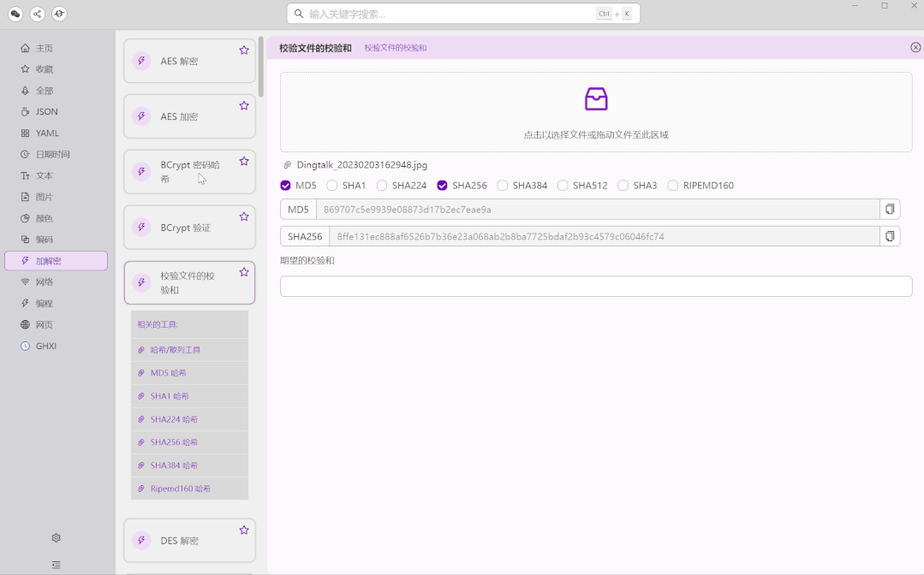Star the BCrypt 验证 tool
Image resolution: width=924 pixels, height=575 pixels.
244,216
